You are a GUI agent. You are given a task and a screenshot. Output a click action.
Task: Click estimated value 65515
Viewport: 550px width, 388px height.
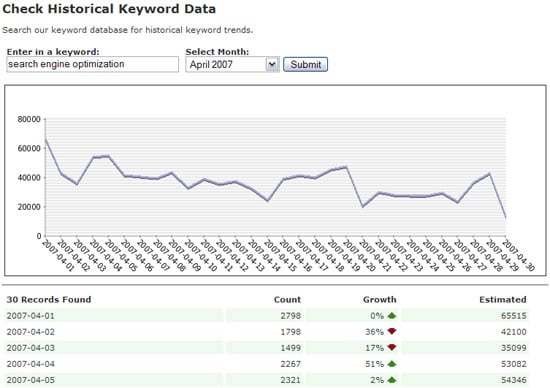514,316
